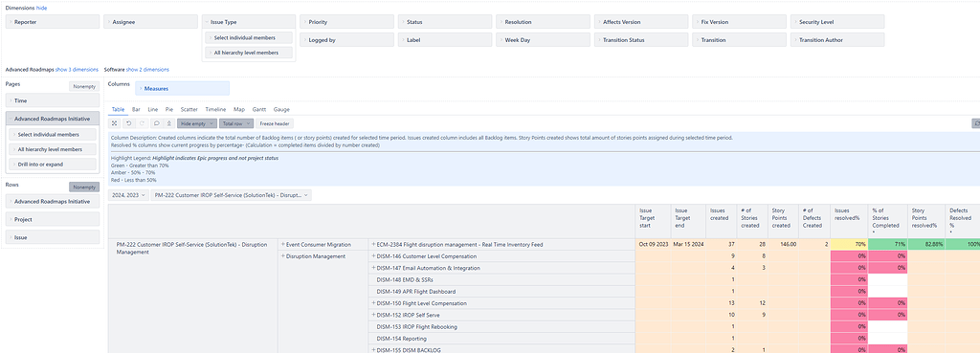
Task: Select the Fix Version dimension
Action: point(740,22)
